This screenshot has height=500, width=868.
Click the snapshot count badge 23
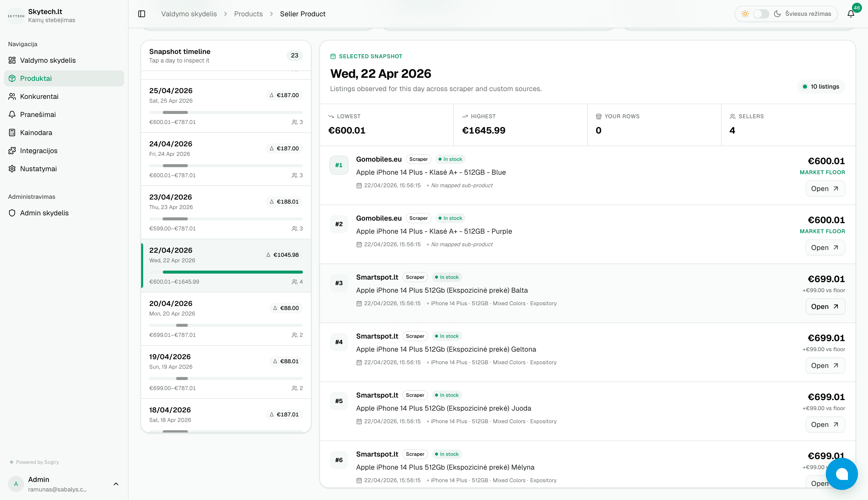point(295,55)
